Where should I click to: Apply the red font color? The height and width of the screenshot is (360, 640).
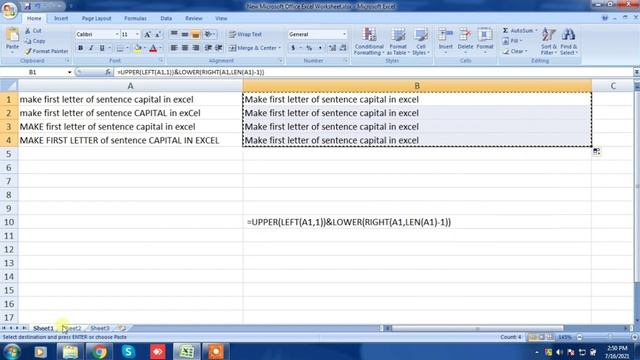[x=153, y=49]
